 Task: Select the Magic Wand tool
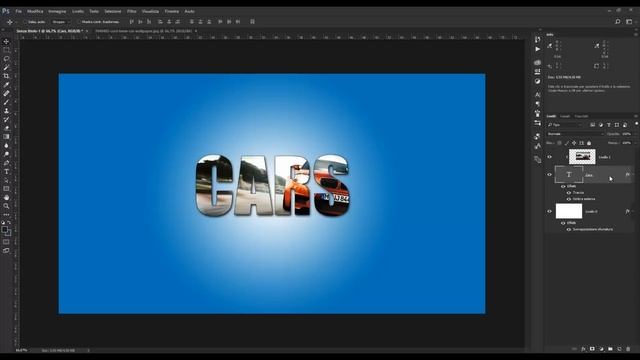click(6, 67)
